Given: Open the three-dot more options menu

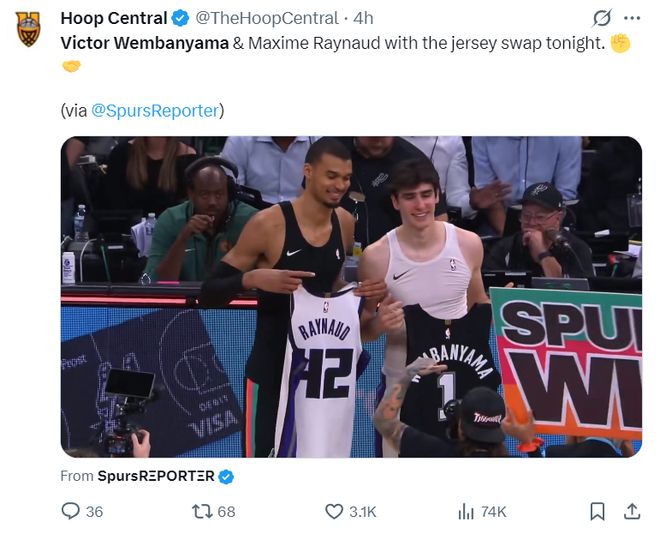Looking at the screenshot, I should (631, 18).
